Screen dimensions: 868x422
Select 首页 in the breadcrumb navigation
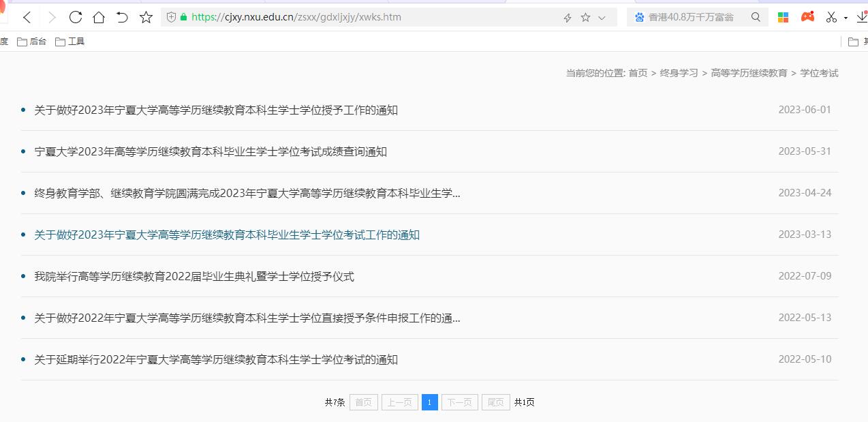click(x=639, y=73)
